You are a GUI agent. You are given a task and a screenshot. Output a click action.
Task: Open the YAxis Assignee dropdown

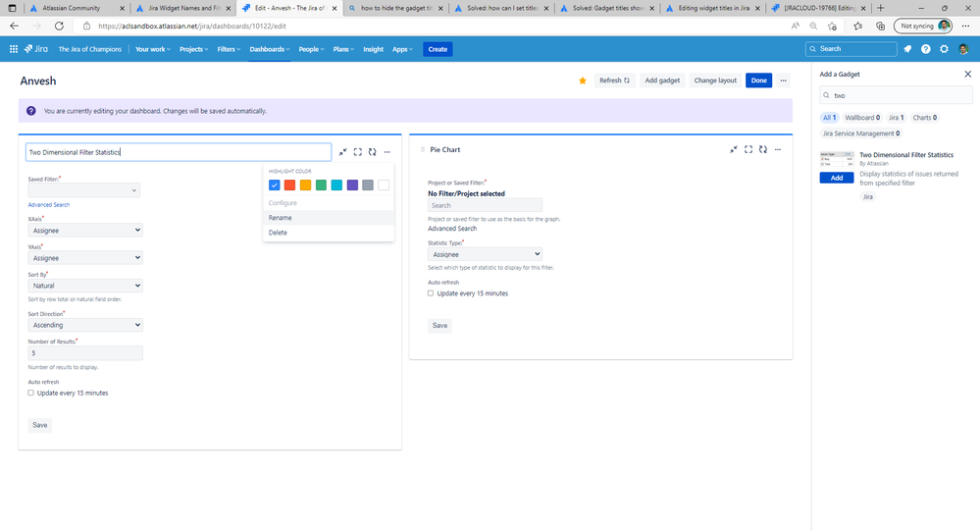(85, 258)
